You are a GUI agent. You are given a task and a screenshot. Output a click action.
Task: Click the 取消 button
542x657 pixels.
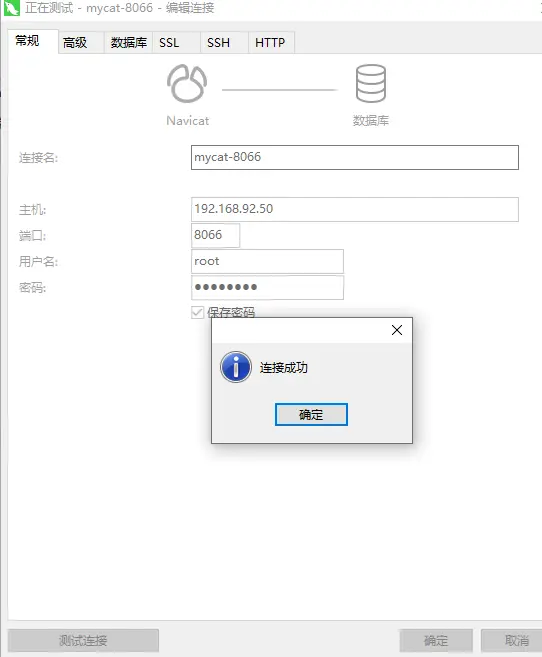[511, 640]
